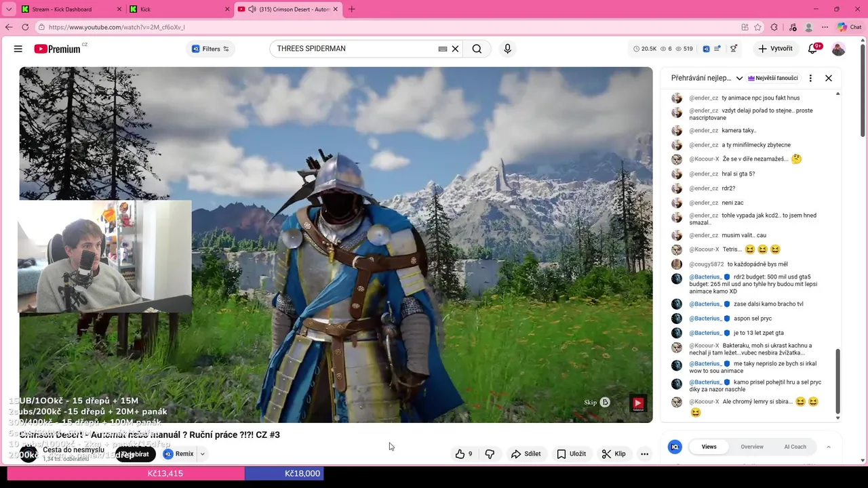Screen dimensions: 868x488
Task: Select the Views tab in vidIQ panel
Action: click(709, 447)
